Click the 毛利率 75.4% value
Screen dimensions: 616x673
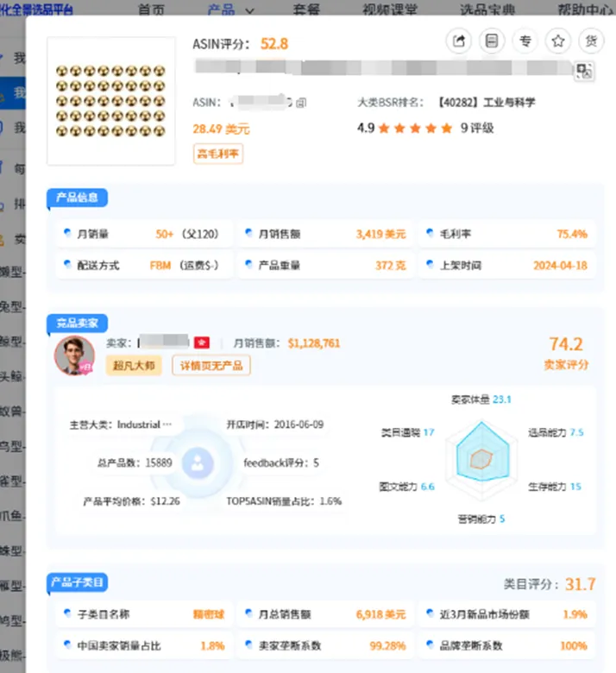click(x=572, y=234)
